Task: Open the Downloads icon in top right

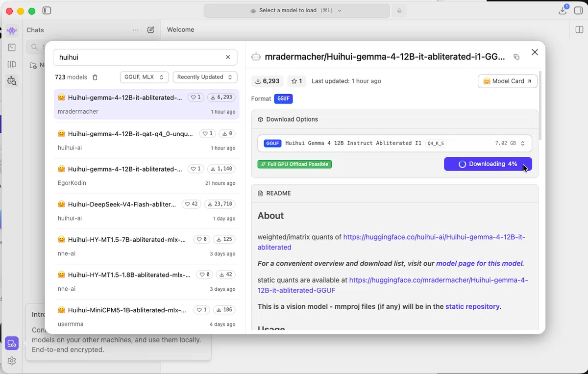Action: pos(563,10)
